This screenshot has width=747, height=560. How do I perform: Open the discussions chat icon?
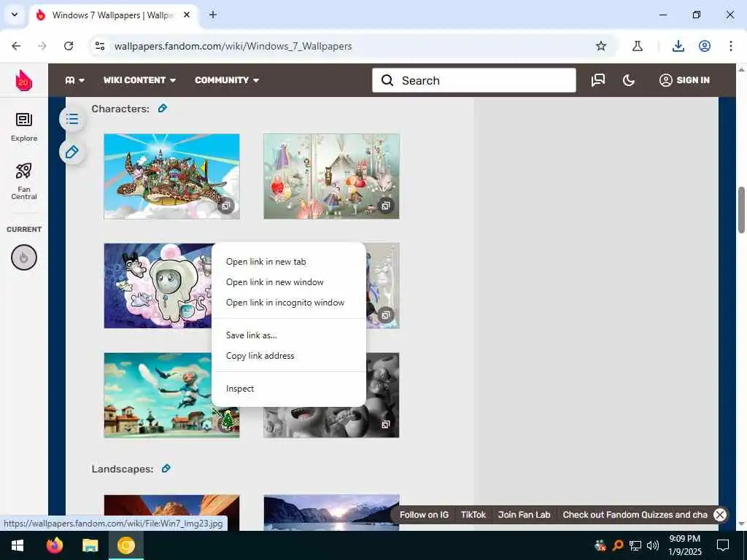[x=598, y=80]
